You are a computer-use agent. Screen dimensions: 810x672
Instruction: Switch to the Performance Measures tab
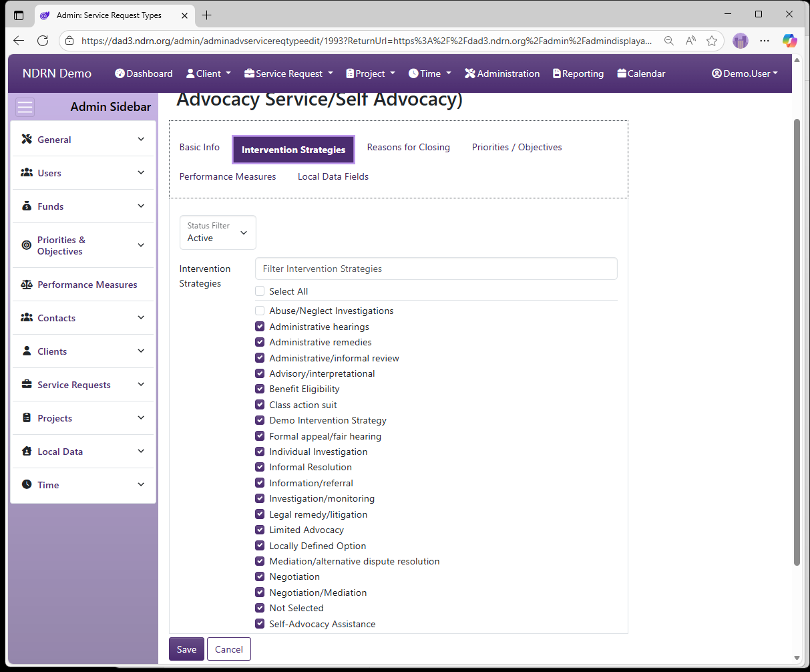point(228,176)
